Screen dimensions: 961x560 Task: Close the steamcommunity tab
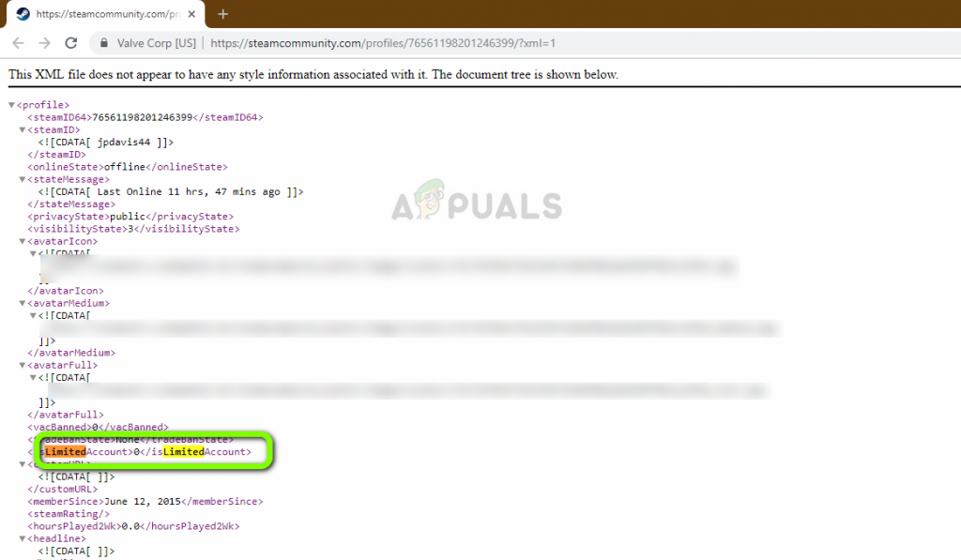pos(191,14)
